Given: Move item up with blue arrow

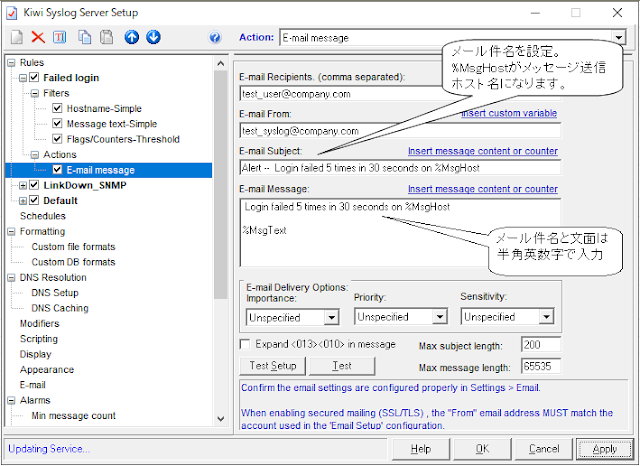Looking at the screenshot, I should [131, 38].
